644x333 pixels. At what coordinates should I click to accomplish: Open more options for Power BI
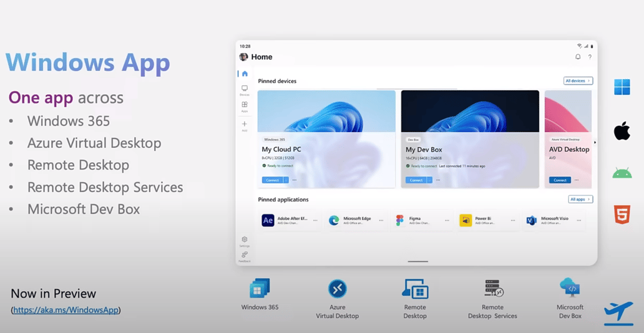point(513,221)
